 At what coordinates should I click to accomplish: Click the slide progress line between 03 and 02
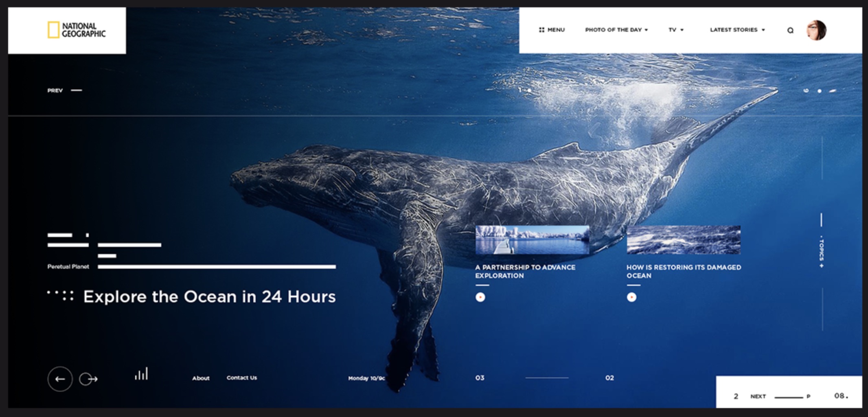click(547, 378)
